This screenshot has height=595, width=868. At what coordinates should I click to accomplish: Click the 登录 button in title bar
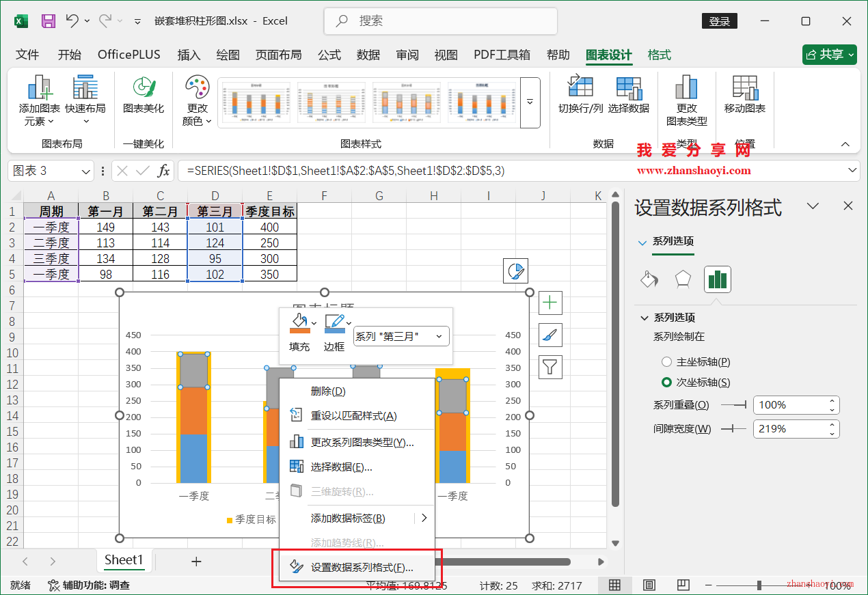click(719, 21)
